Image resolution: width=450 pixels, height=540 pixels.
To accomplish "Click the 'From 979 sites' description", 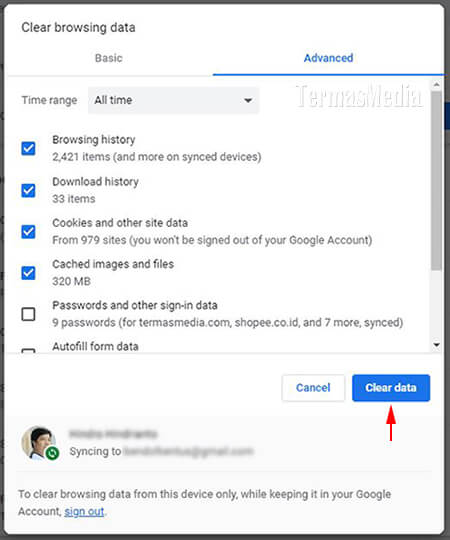I will (212, 240).
